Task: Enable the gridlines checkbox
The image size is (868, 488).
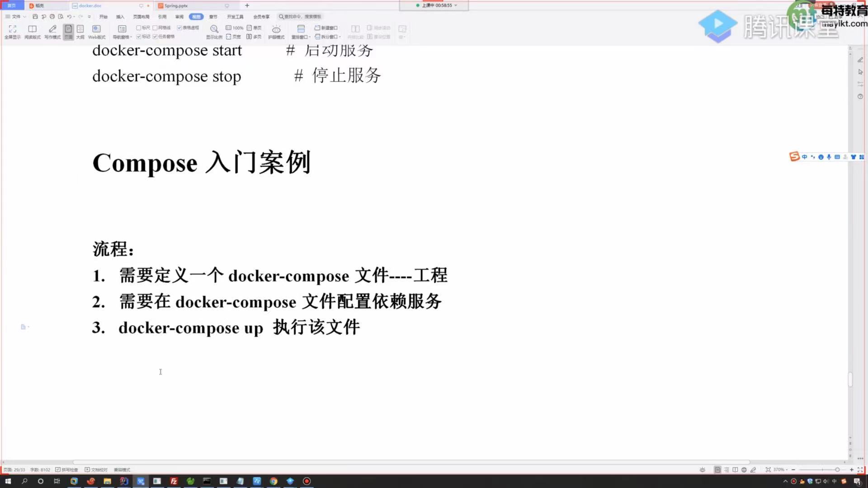Action: tap(155, 28)
